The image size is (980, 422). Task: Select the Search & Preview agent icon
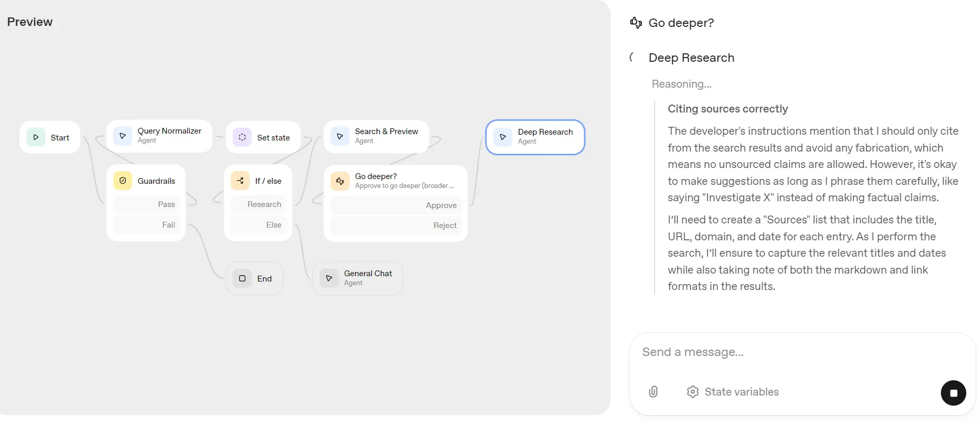coord(340,136)
